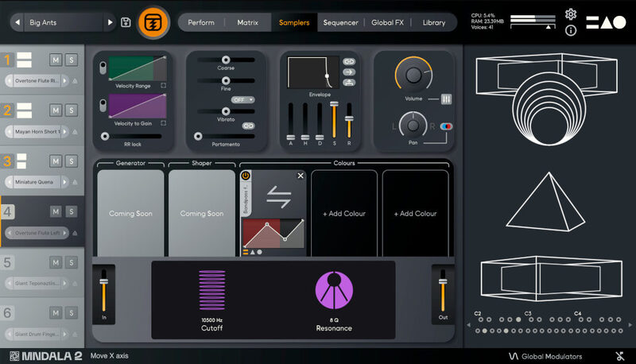Viewport: 636px width, 364px height.
Task: Click the swap arrows in Bandpass colour
Action: (x=279, y=197)
